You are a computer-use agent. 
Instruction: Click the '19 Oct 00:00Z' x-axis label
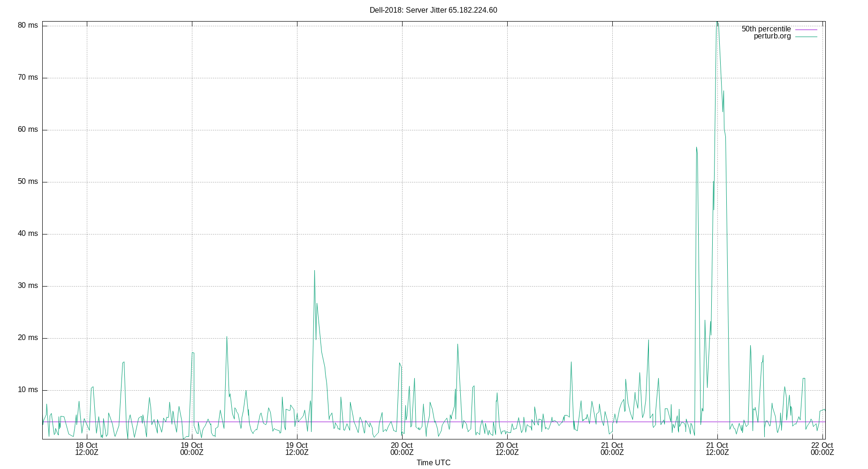[192, 449]
